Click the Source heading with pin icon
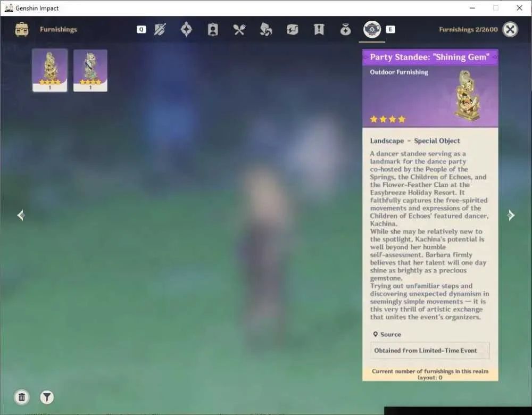 387,334
